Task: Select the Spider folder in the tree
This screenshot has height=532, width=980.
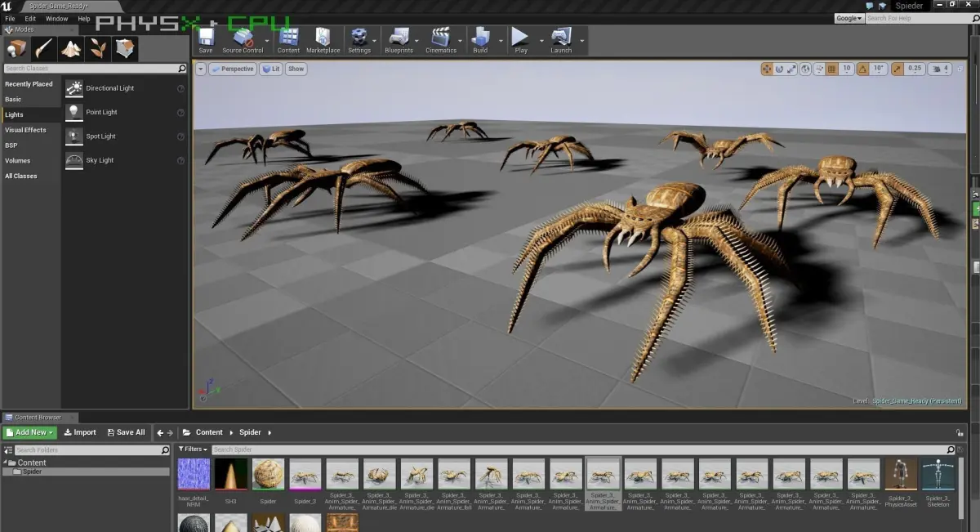Action: coord(32,472)
